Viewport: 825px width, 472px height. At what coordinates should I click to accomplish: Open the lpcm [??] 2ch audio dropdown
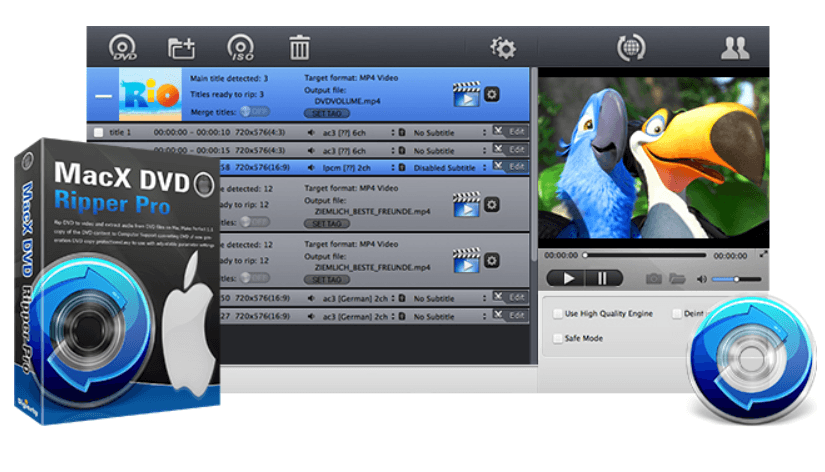click(393, 167)
